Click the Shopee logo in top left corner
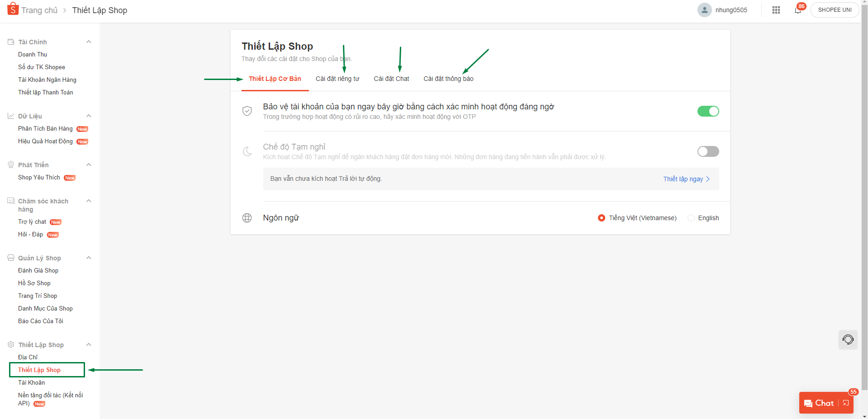 (x=13, y=9)
